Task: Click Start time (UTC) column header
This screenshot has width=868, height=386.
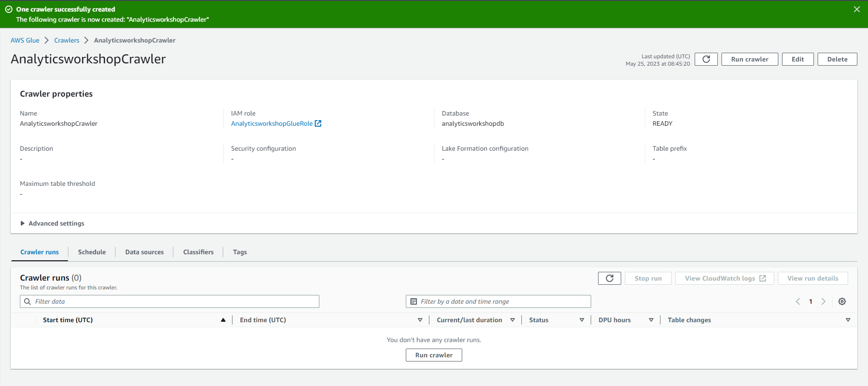Action: pos(68,320)
